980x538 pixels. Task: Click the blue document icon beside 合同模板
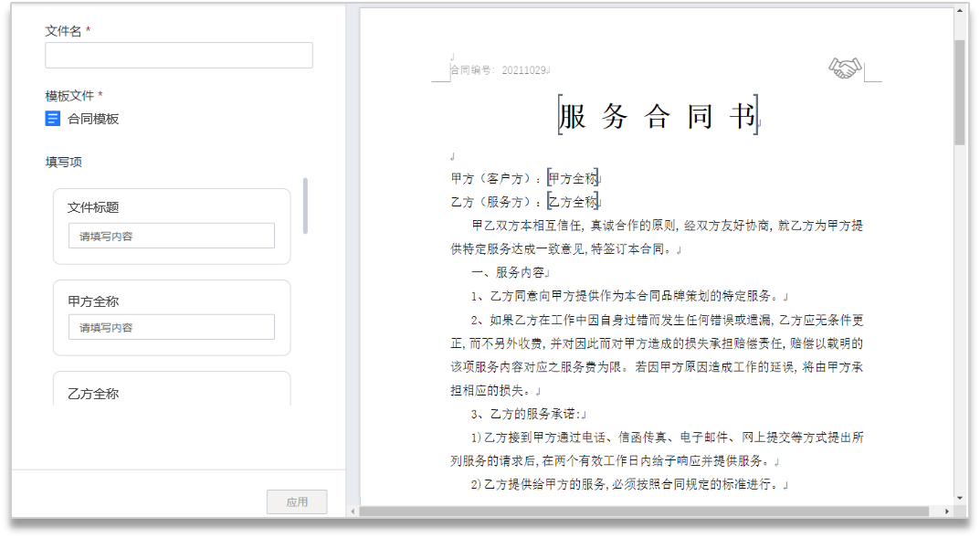52,119
